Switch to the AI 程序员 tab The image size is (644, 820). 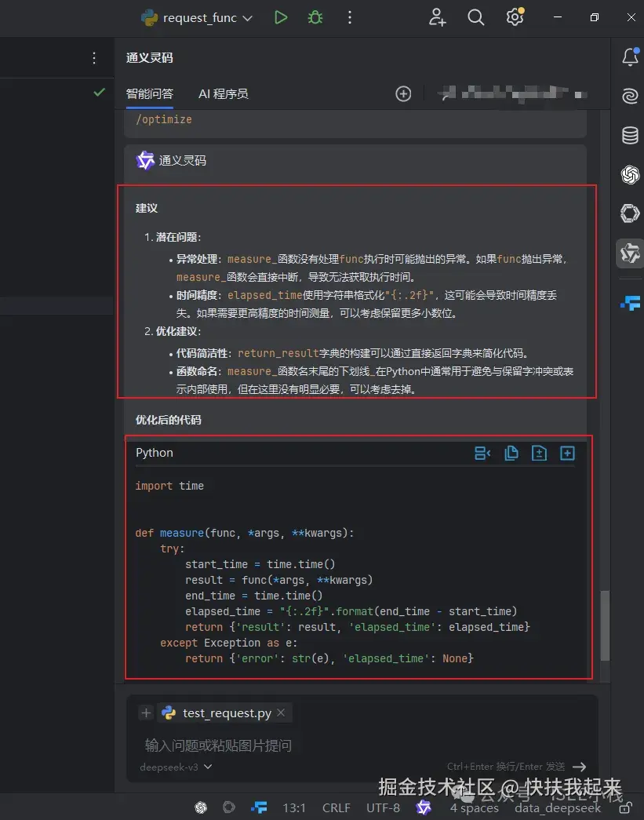pos(224,94)
